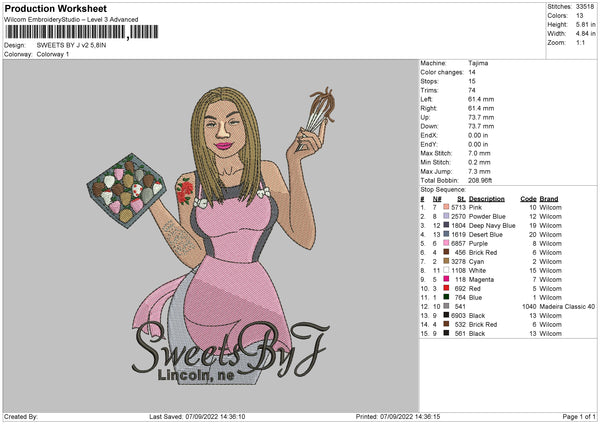Select the Purple 6857 color swatch
Image resolution: width=600 pixels, height=424 pixels.
click(x=446, y=243)
